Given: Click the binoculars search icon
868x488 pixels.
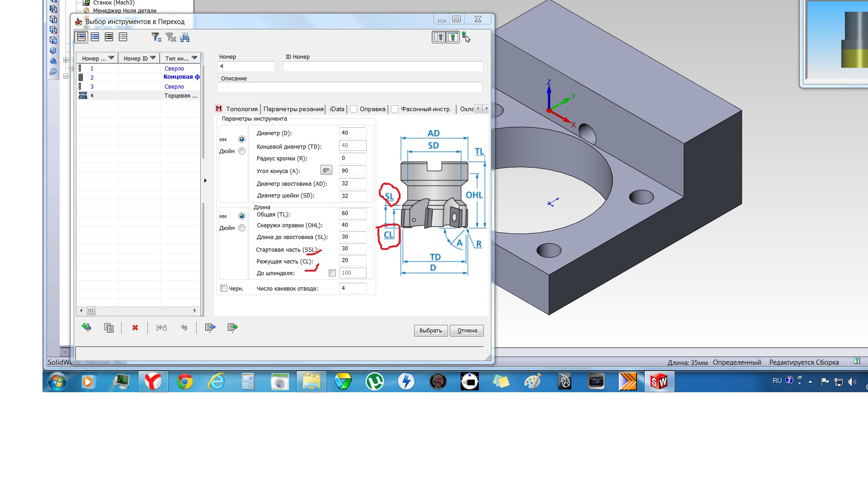Looking at the screenshot, I should (x=184, y=37).
